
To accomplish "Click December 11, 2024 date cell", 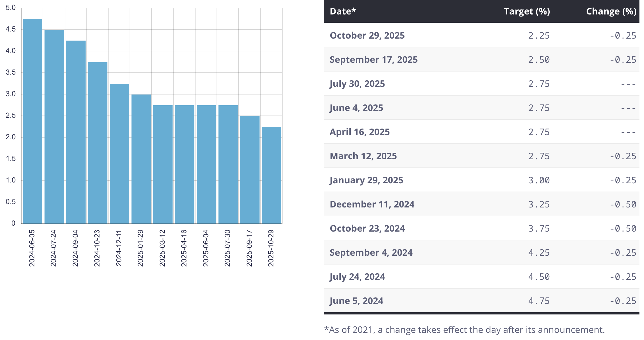I will tap(372, 204).
